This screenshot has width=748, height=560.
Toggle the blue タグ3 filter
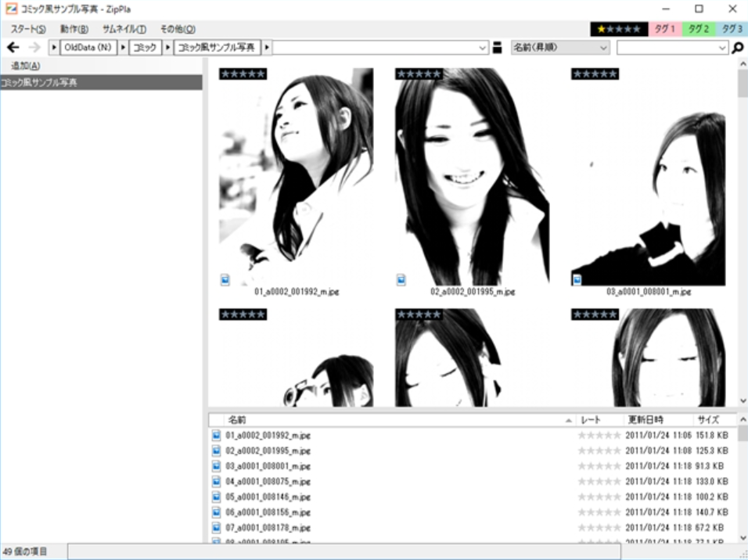pyautogui.click(x=732, y=29)
